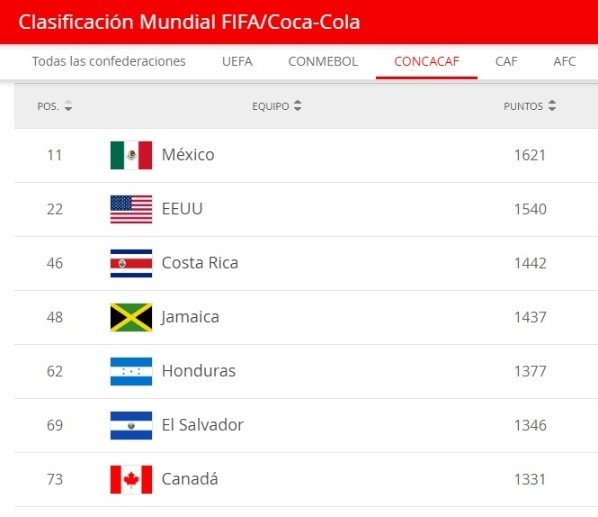
Task: Click the El Salvador flag icon
Action: 131,425
